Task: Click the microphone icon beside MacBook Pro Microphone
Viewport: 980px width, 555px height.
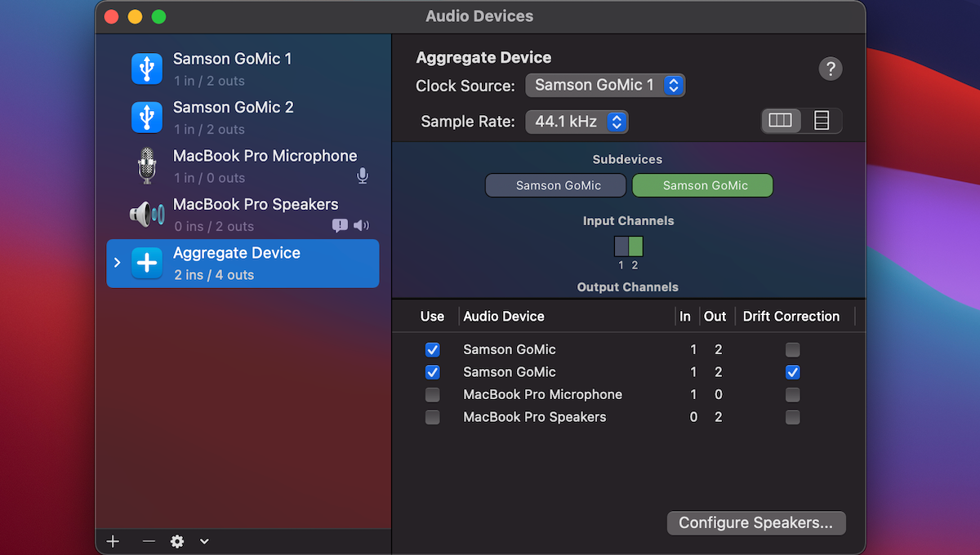Action: point(362,175)
